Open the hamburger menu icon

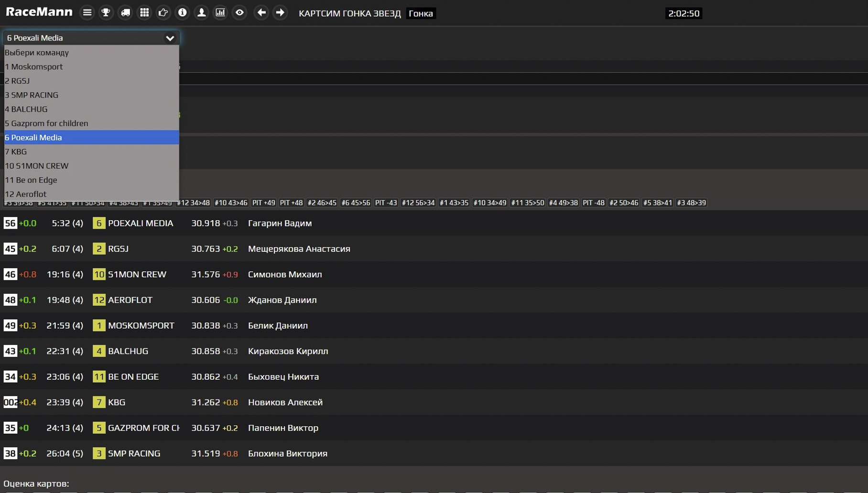(x=87, y=13)
